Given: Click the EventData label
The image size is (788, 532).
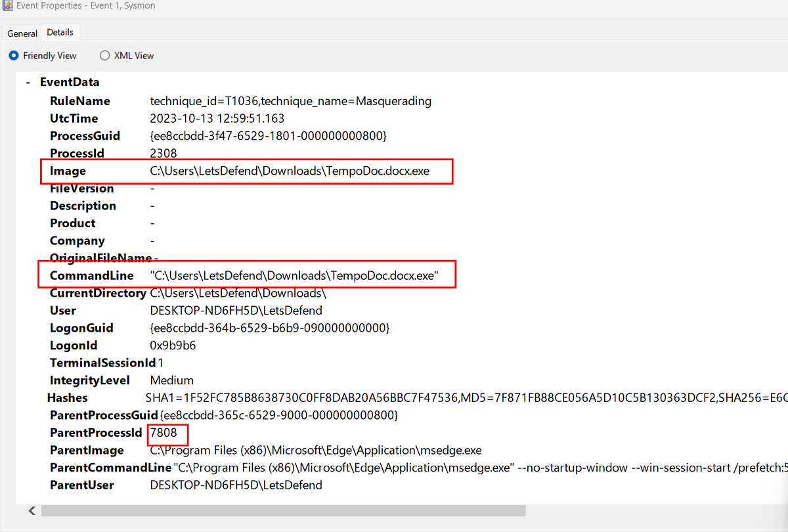Looking at the screenshot, I should [x=70, y=81].
